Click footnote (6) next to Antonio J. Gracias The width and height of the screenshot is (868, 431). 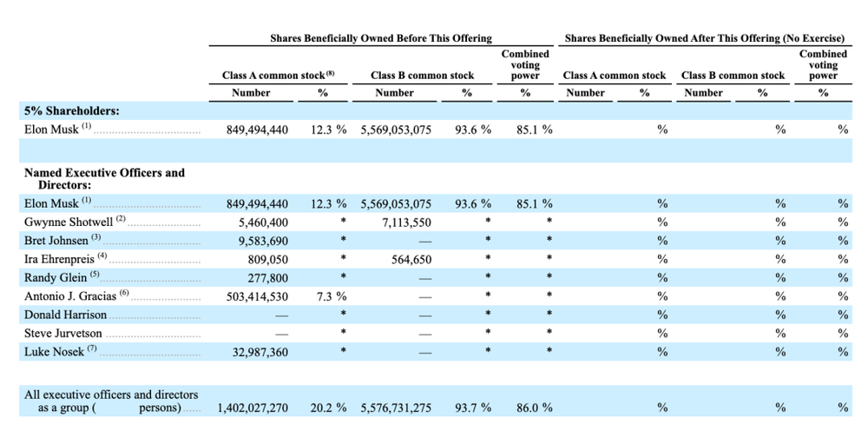pyautogui.click(x=123, y=293)
